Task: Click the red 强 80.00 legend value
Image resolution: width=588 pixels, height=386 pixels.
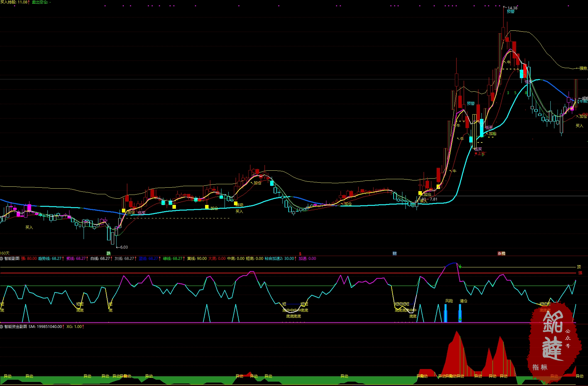Action: pyautogui.click(x=29, y=259)
